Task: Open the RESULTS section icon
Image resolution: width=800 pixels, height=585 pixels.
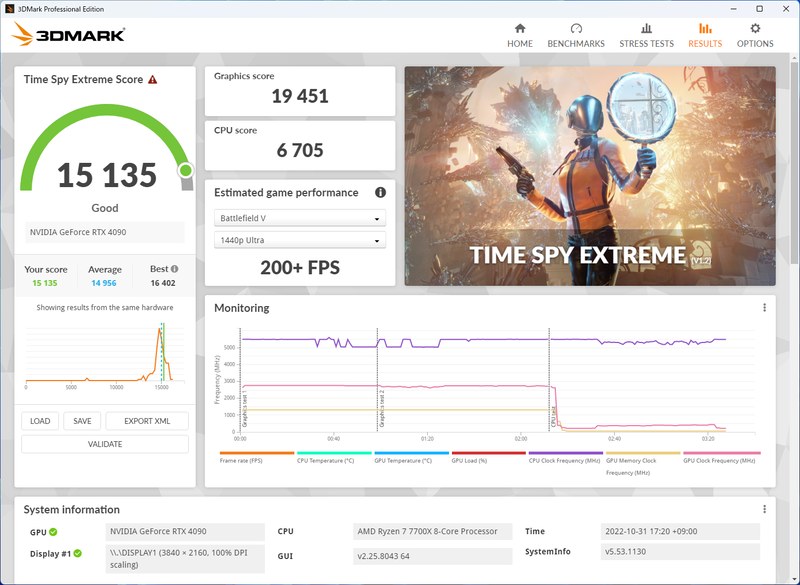Action: (705, 30)
